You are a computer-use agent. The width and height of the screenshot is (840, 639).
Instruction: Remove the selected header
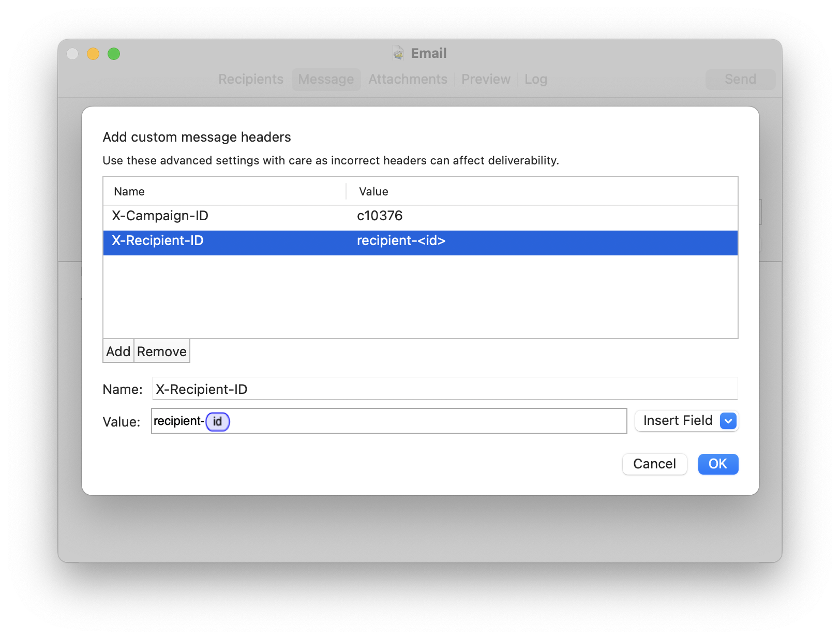[162, 352]
